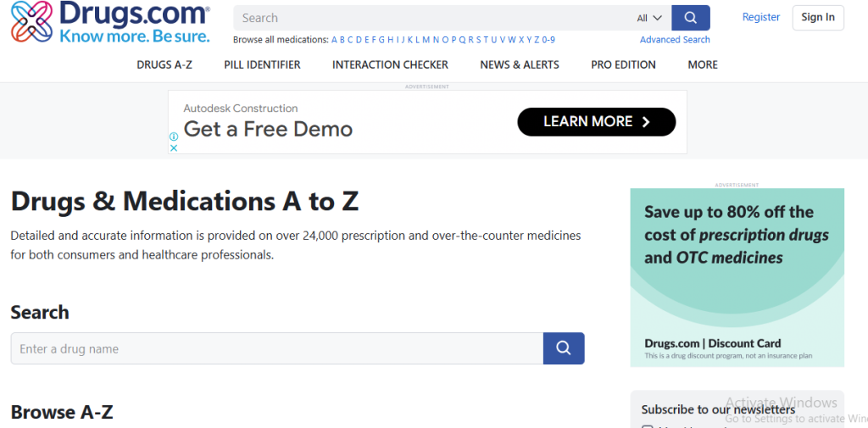This screenshot has width=868, height=428.
Task: Click the ad info icon
Action: [173, 136]
